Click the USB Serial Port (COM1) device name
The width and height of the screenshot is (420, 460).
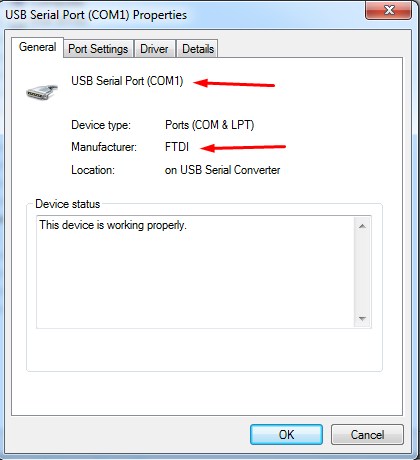click(127, 81)
